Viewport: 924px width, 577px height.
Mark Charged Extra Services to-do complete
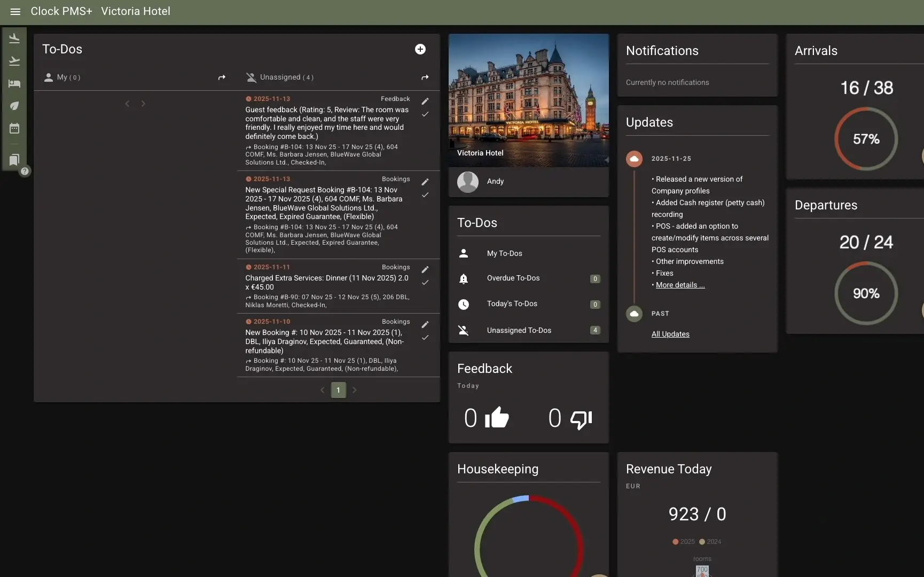pos(425,283)
